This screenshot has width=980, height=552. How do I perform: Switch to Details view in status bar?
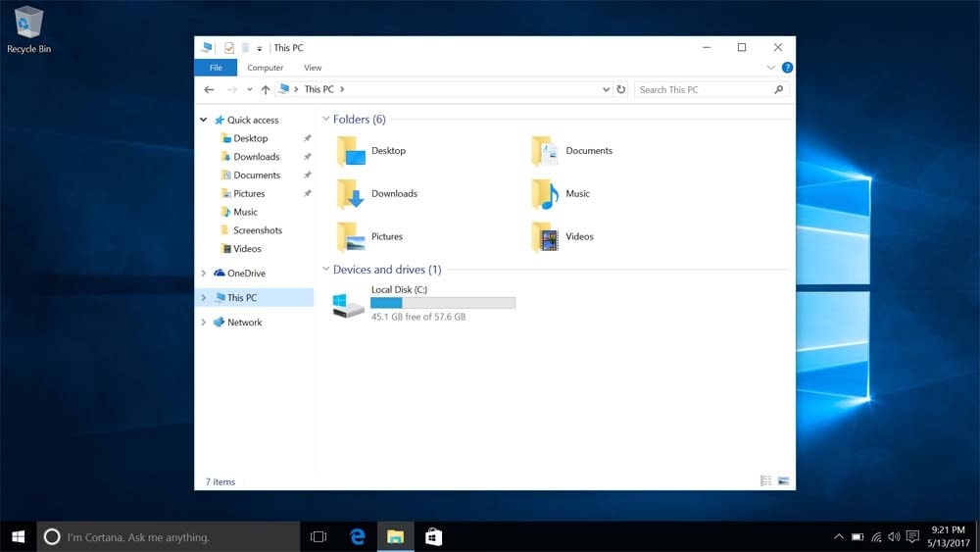765,480
